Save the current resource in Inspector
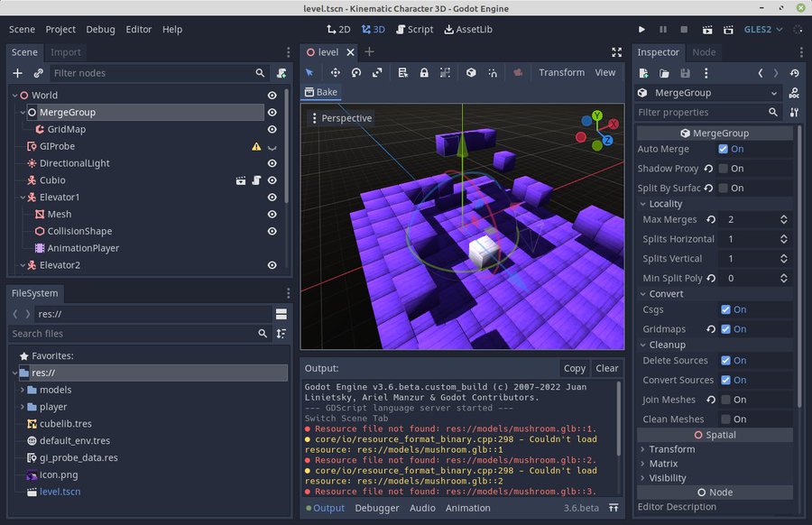This screenshot has height=525, width=812. [685, 73]
